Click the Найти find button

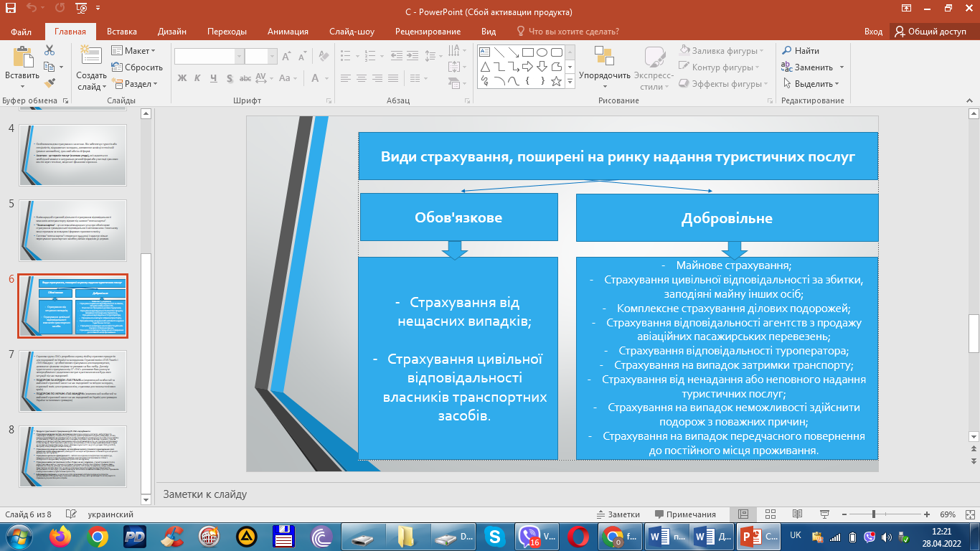tap(801, 50)
